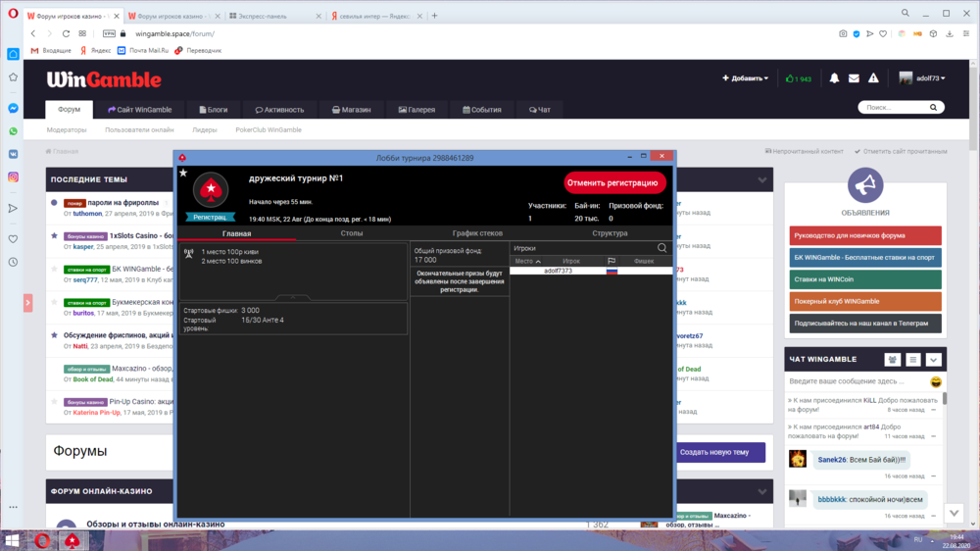
Task: Toggle the Opera VPN badge
Action: point(109,33)
